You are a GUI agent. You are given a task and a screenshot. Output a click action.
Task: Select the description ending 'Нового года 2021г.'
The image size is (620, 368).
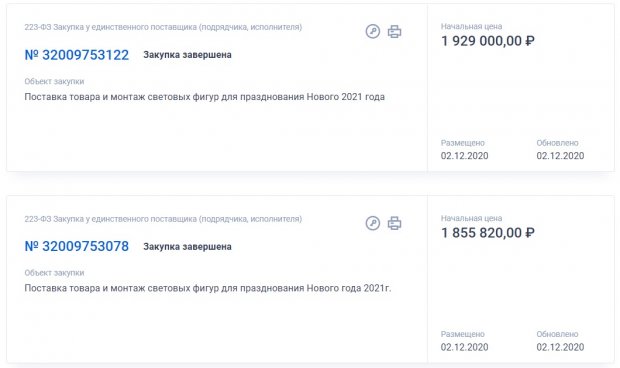208,288
